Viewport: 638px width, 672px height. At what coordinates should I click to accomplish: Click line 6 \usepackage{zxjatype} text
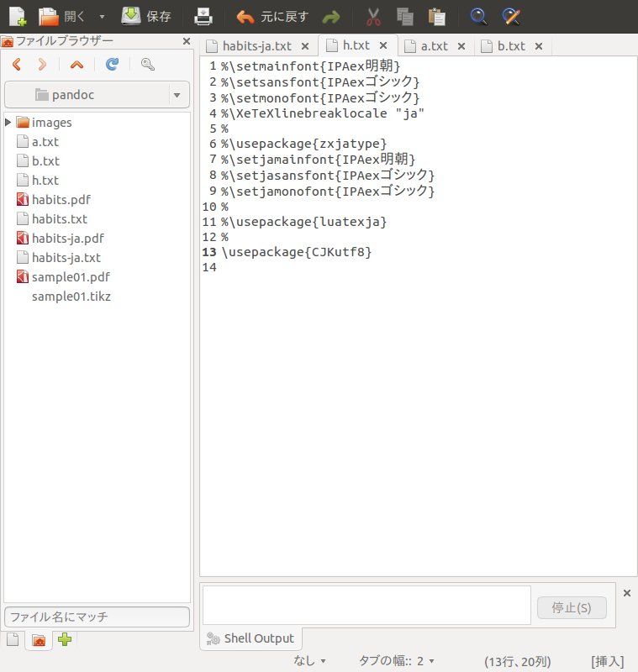pos(304,144)
